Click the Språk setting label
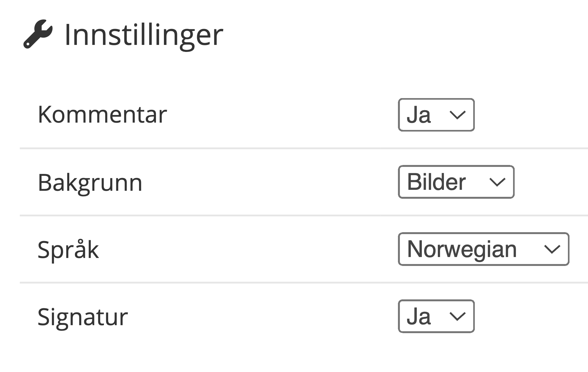588x372 pixels. point(68,250)
